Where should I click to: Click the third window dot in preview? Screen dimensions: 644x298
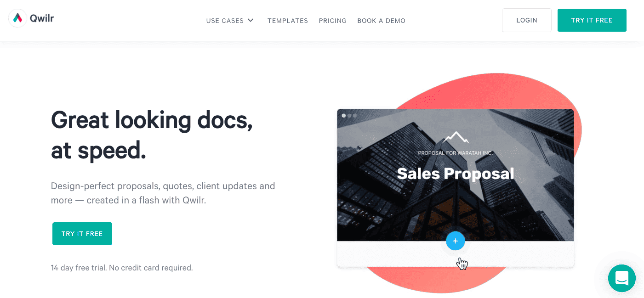[354, 116]
